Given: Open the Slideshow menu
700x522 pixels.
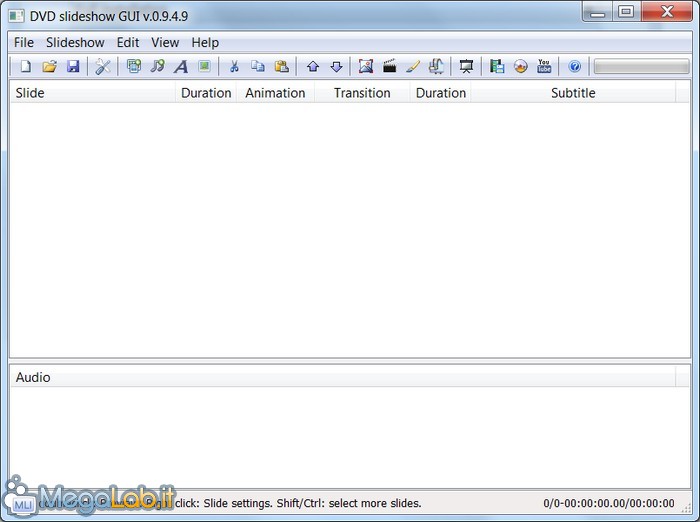Looking at the screenshot, I should point(75,42).
